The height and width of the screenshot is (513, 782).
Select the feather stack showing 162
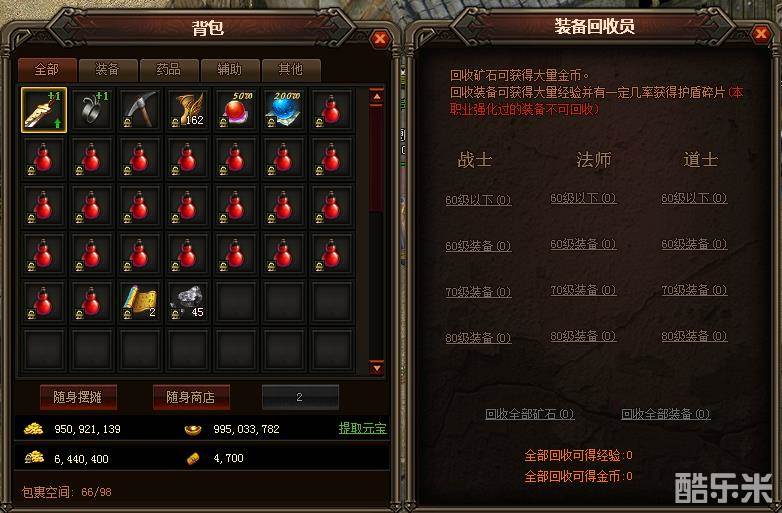click(188, 110)
